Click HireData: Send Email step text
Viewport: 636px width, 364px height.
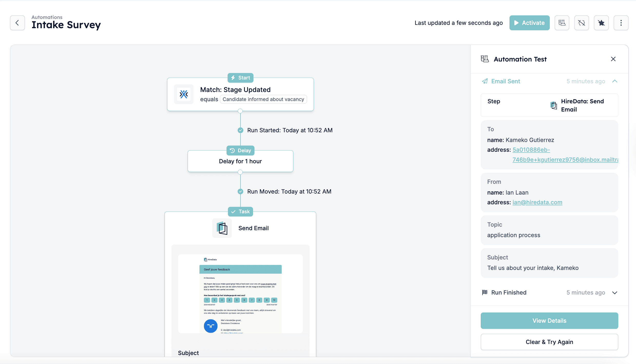582,105
